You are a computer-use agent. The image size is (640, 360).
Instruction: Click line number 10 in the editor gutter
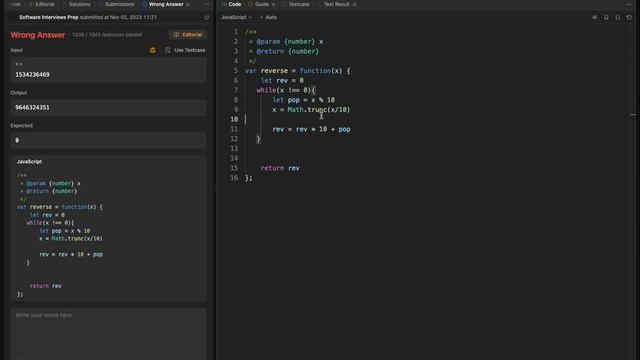click(x=234, y=119)
